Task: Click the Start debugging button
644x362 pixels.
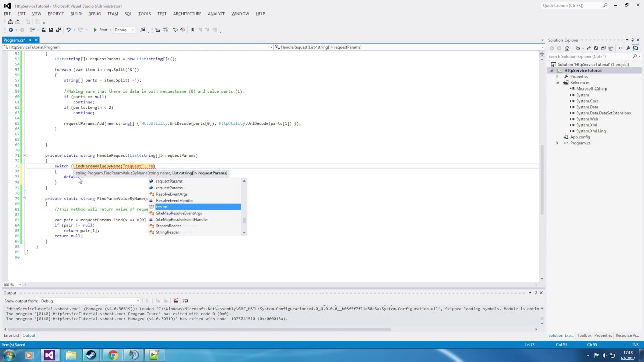Action: [x=100, y=30]
